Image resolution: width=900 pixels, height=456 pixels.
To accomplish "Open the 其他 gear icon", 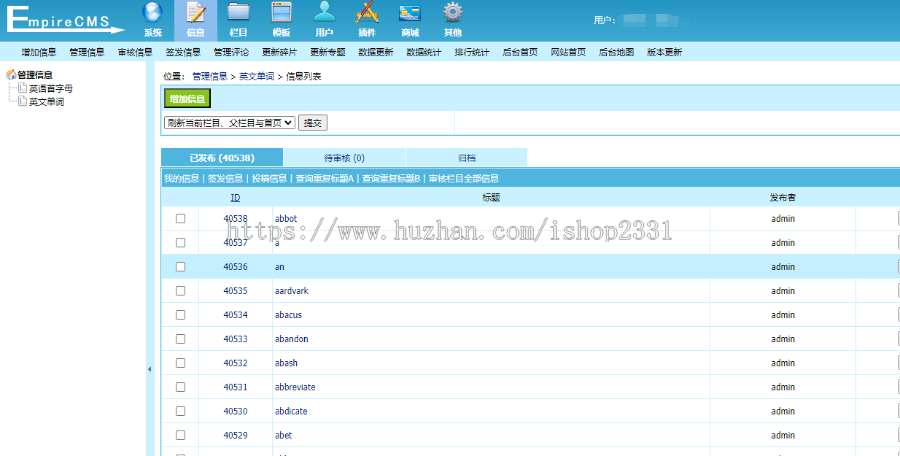I will point(453,13).
